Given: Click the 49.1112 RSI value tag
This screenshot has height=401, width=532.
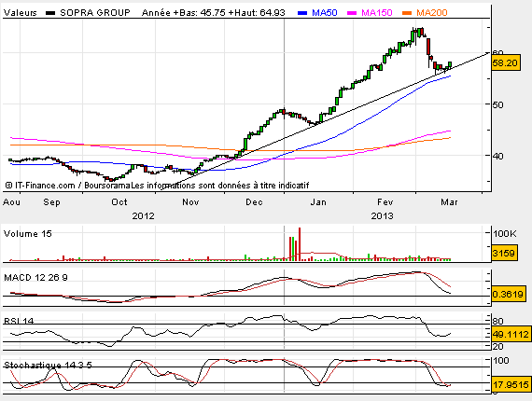Looking at the screenshot, I should [511, 334].
